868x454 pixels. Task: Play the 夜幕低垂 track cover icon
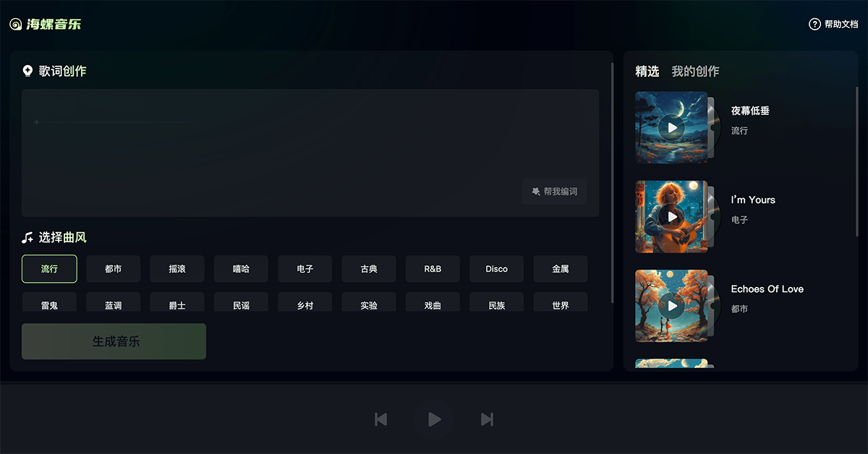673,127
